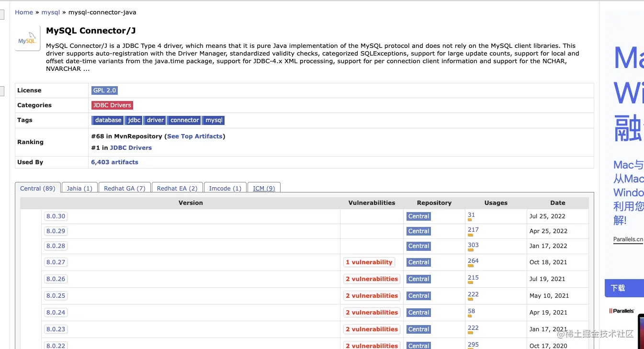This screenshot has width=644, height=349.
Task: Click the MySQL logo icon
Action: (x=27, y=38)
